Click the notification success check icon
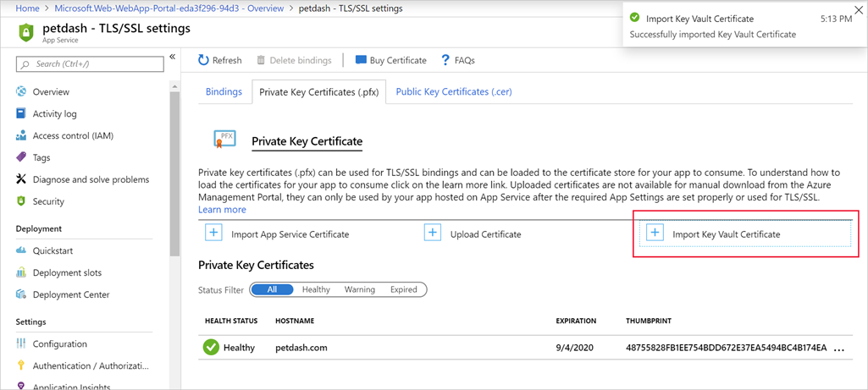 coord(635,18)
